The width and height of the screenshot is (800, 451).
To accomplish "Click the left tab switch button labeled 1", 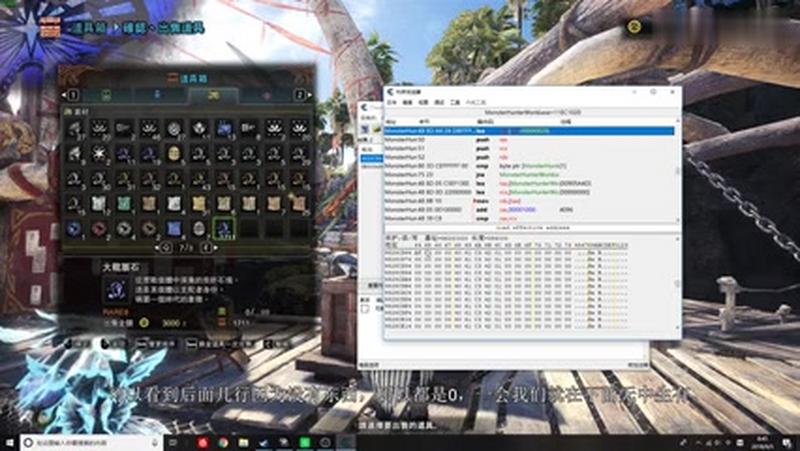I will pos(72,95).
